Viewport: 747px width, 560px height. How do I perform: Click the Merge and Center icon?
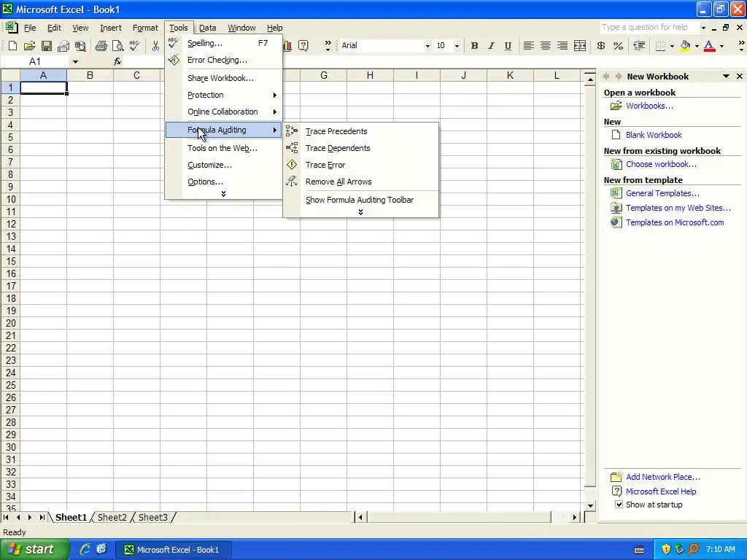[x=580, y=46]
